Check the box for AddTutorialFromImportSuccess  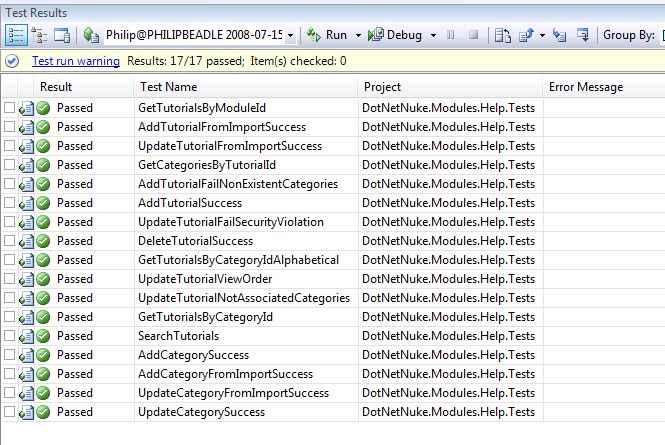pyautogui.click(x=9, y=127)
